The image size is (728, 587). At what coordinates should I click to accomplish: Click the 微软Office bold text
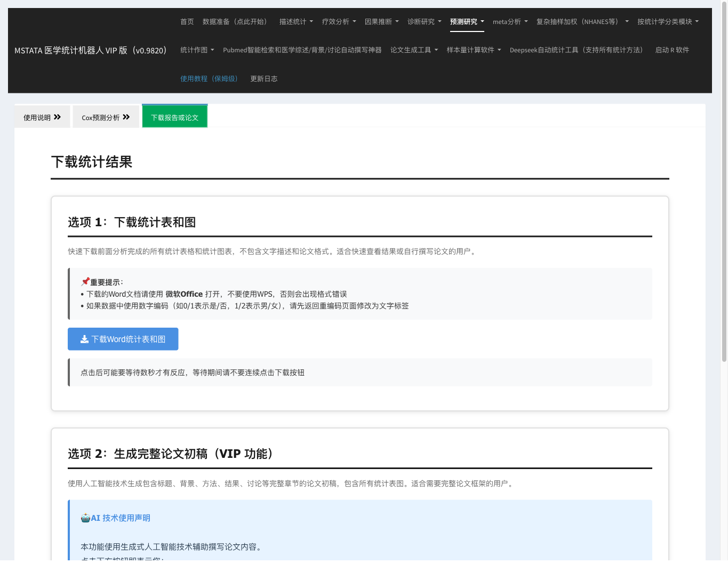(184, 294)
